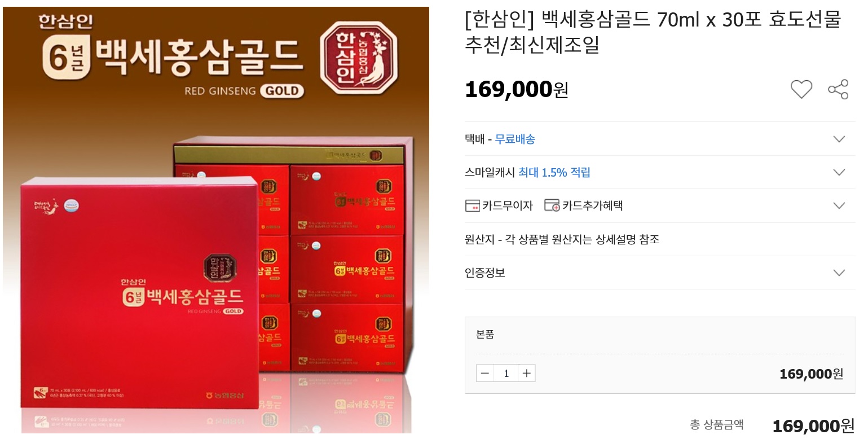The height and width of the screenshot is (439, 868).
Task: Expand the 스마일캐시 적립 row chevron
Action: [839, 172]
